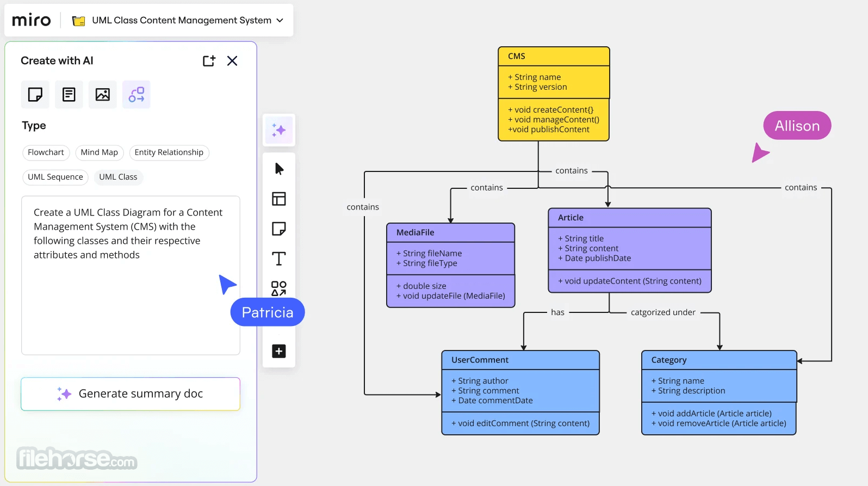Open the board folder icon

click(x=79, y=21)
